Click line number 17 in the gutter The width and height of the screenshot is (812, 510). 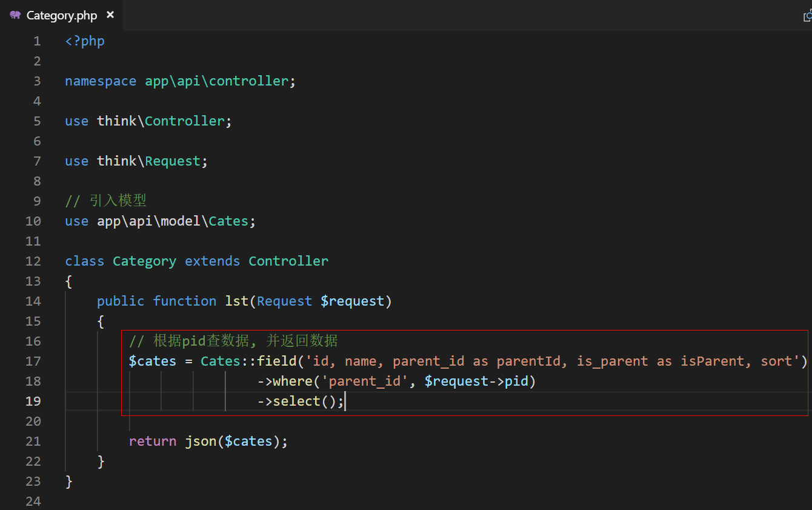[33, 361]
